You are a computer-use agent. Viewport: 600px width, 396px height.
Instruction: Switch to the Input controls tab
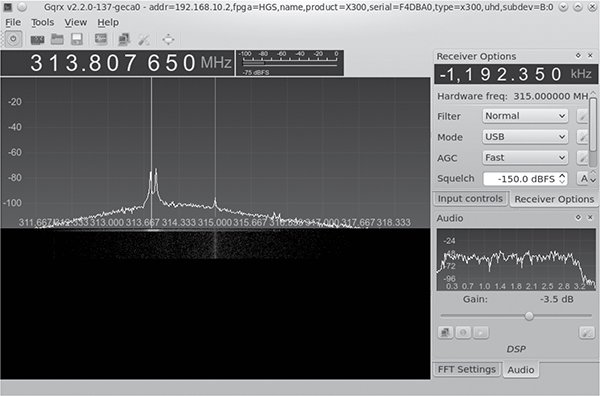click(470, 199)
